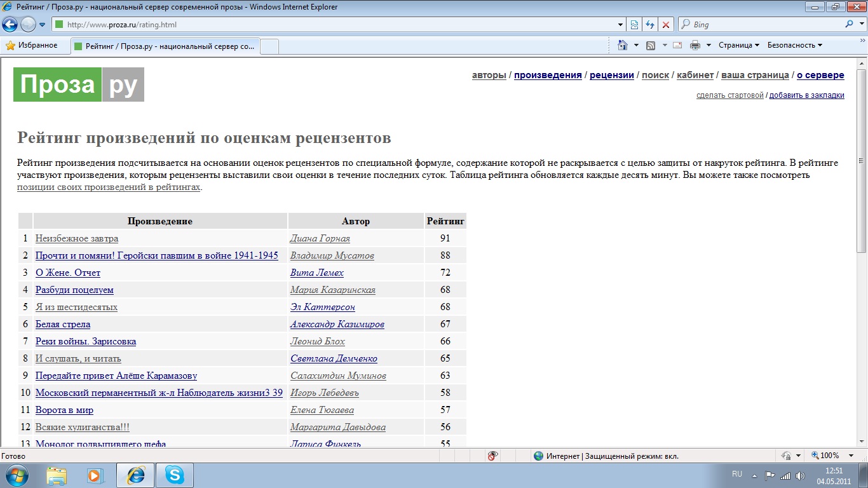This screenshot has width=868, height=488.
Task: Open the Избранное favorites star button
Action: coord(32,45)
